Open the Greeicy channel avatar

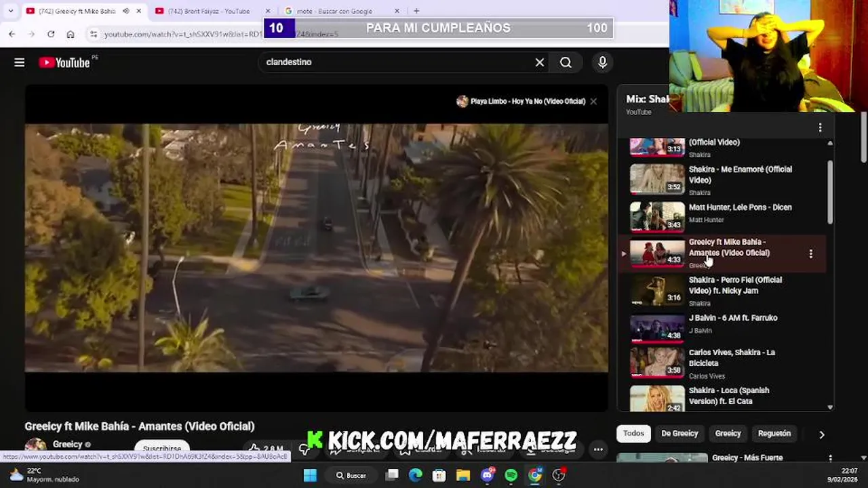35,447
